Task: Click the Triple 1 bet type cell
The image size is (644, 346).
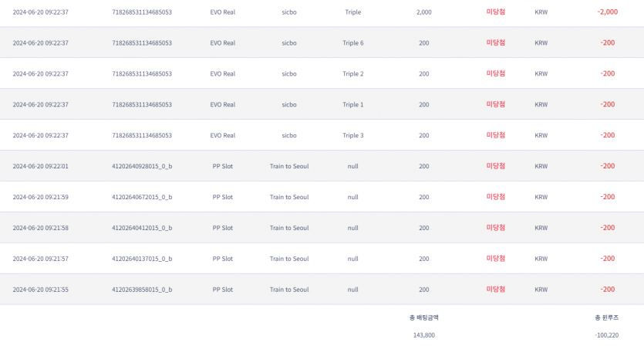Action: point(352,104)
